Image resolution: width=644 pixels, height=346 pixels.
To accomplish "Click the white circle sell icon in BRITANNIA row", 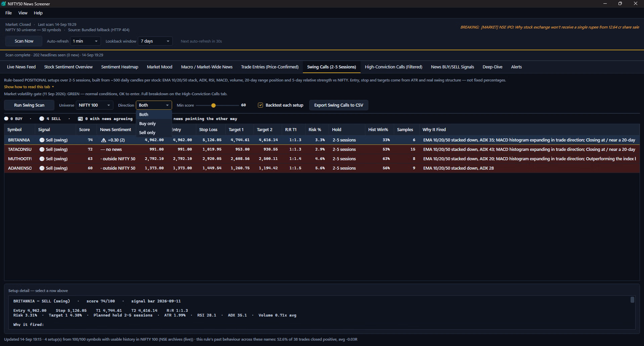I will (x=42, y=140).
